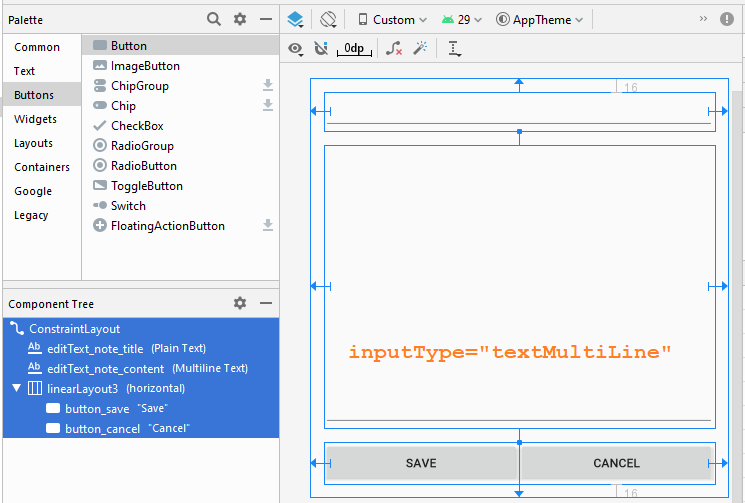This screenshot has width=745, height=503.
Task: Minimize the Component Tree panel
Action: (266, 303)
